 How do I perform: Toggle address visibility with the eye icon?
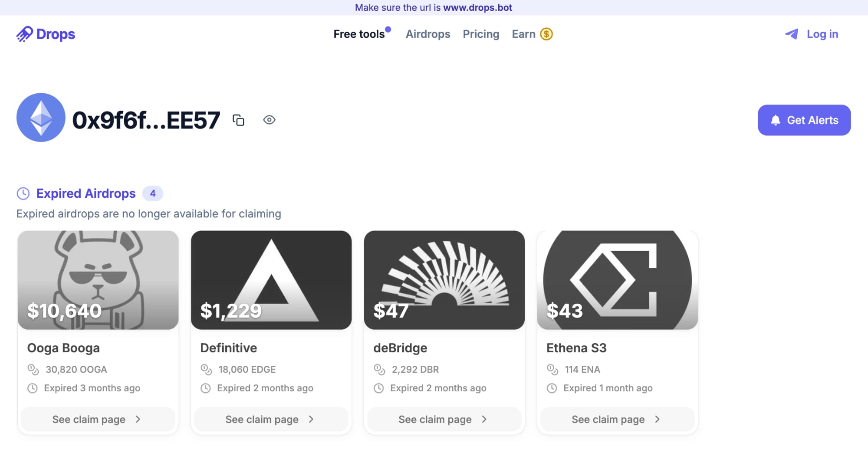point(269,120)
